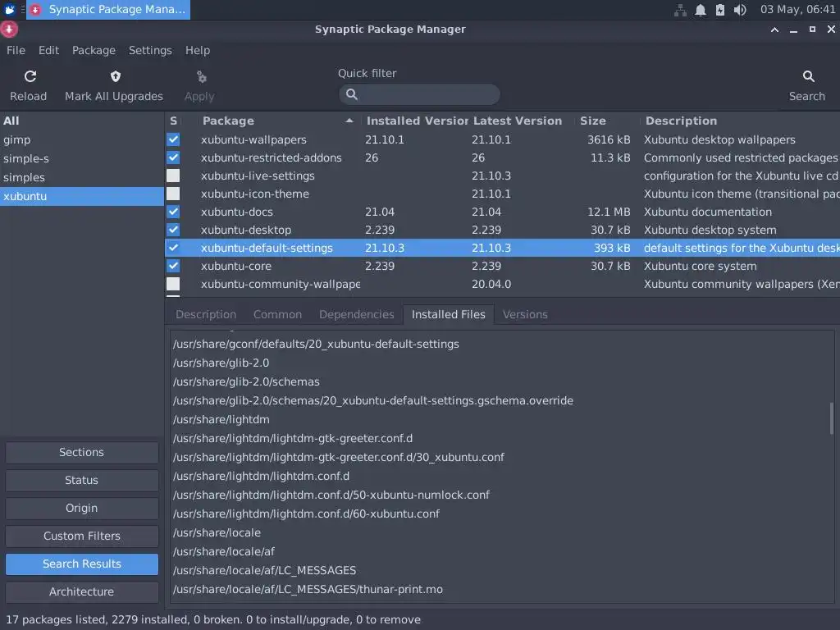Select the xubuntu-docs package name

(x=237, y=212)
